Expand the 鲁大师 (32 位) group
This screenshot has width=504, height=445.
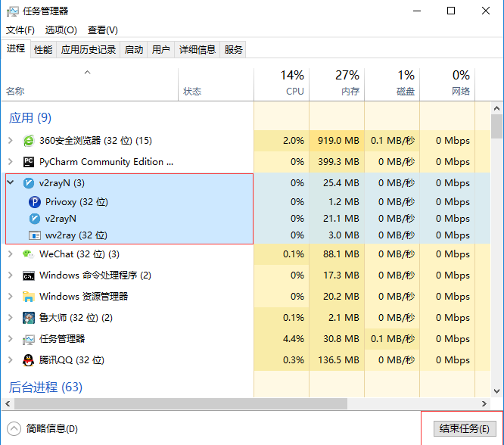click(x=11, y=318)
